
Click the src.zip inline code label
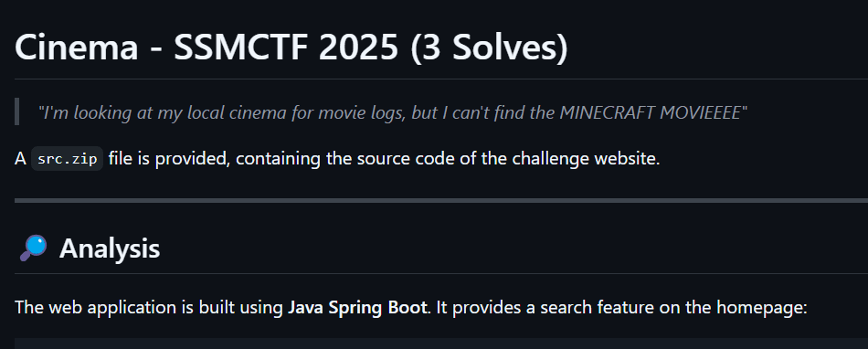pyautogui.click(x=67, y=159)
